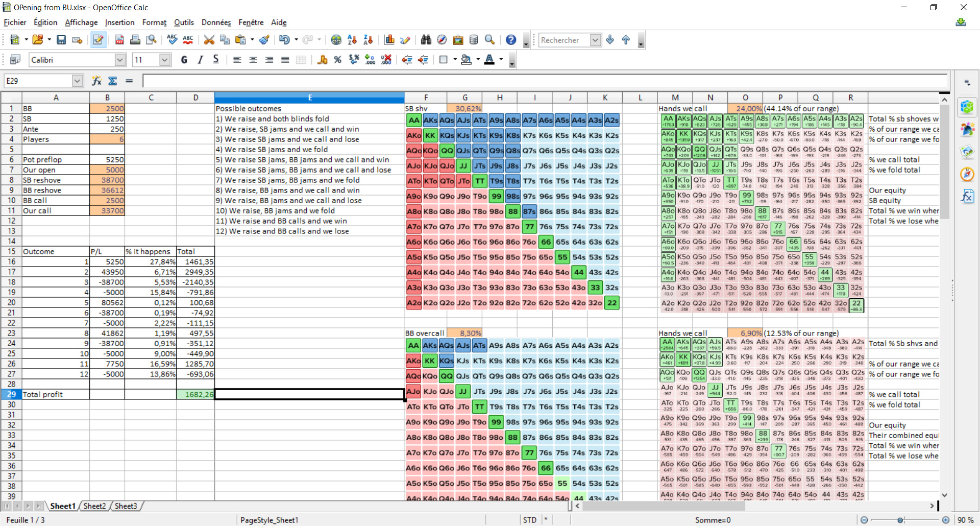Open the Name Box dropdown arrow
Image resolution: width=980 pixels, height=526 pixels.
pyautogui.click(x=77, y=81)
